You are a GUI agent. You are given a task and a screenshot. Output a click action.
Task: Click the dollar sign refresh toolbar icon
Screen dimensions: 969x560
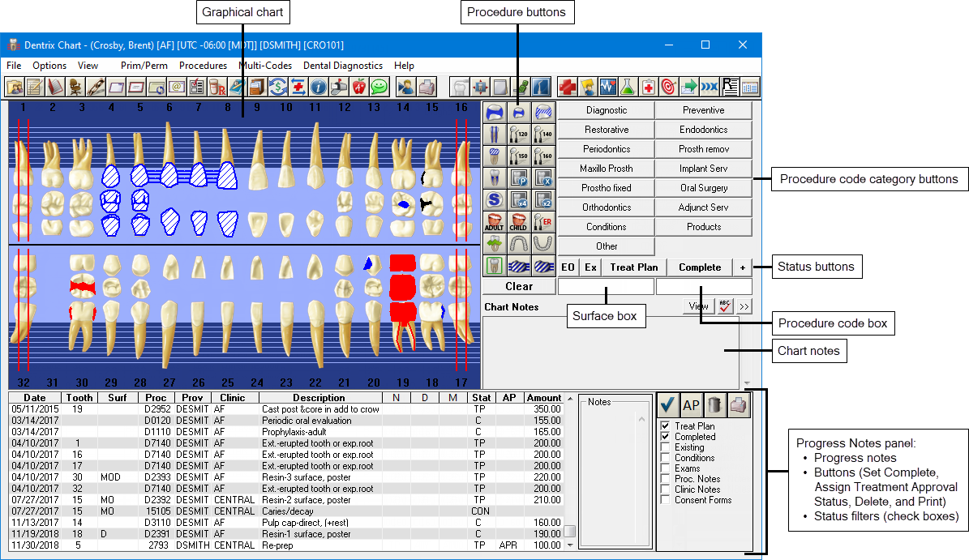point(278,87)
